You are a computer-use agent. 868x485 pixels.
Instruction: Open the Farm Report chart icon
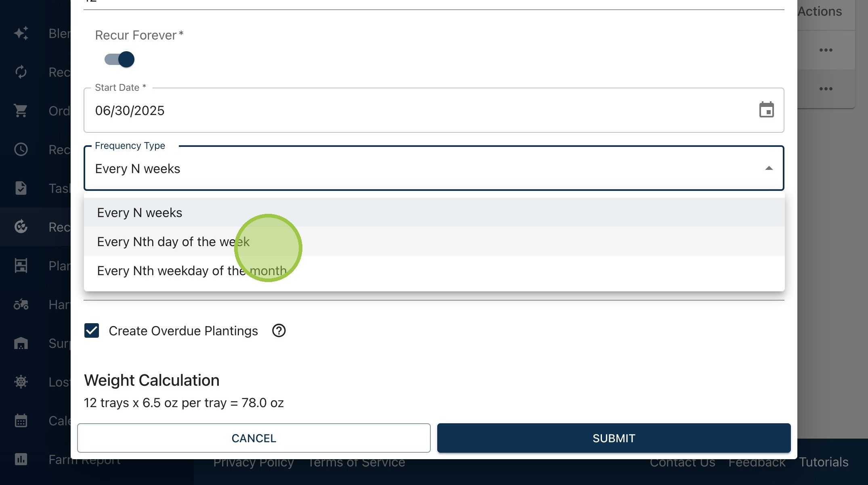tap(21, 459)
